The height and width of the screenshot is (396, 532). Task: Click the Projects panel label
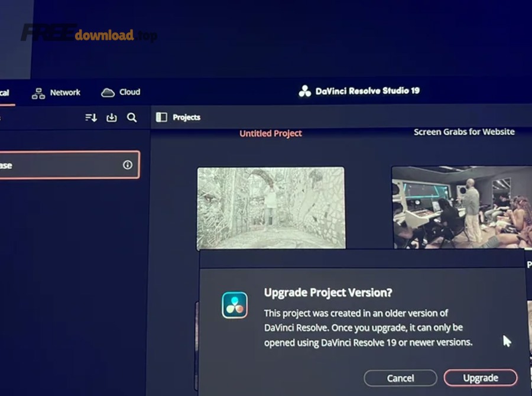pyautogui.click(x=186, y=118)
